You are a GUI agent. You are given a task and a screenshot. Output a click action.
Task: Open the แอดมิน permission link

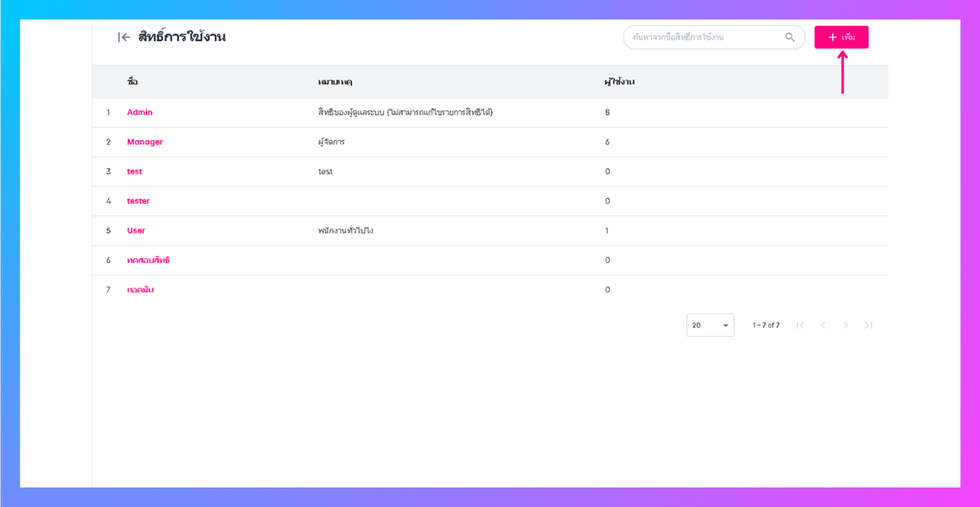pyautogui.click(x=140, y=290)
